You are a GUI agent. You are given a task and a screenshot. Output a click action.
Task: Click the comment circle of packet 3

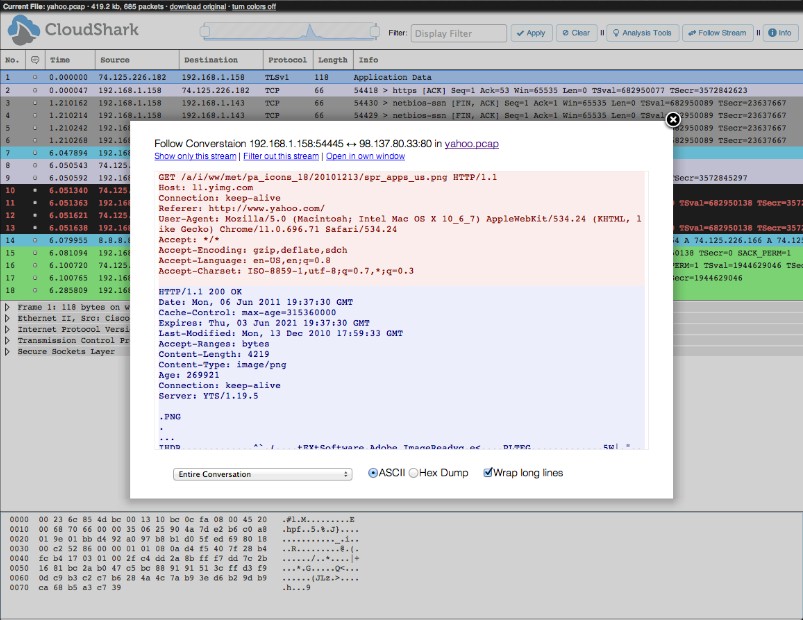click(x=35, y=103)
